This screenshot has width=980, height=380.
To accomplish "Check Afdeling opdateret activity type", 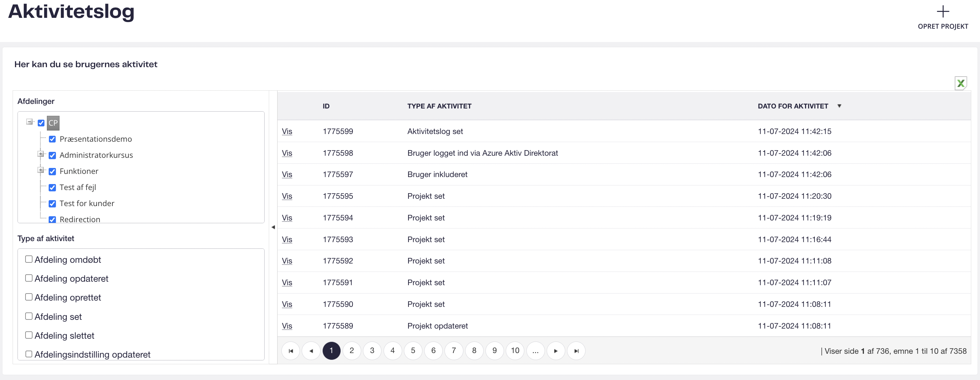I will tap(29, 278).
